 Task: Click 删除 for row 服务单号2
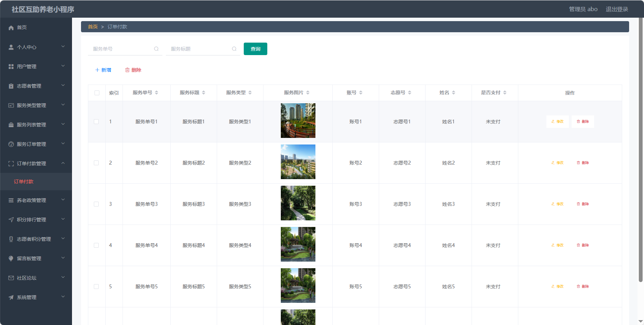(x=583, y=163)
